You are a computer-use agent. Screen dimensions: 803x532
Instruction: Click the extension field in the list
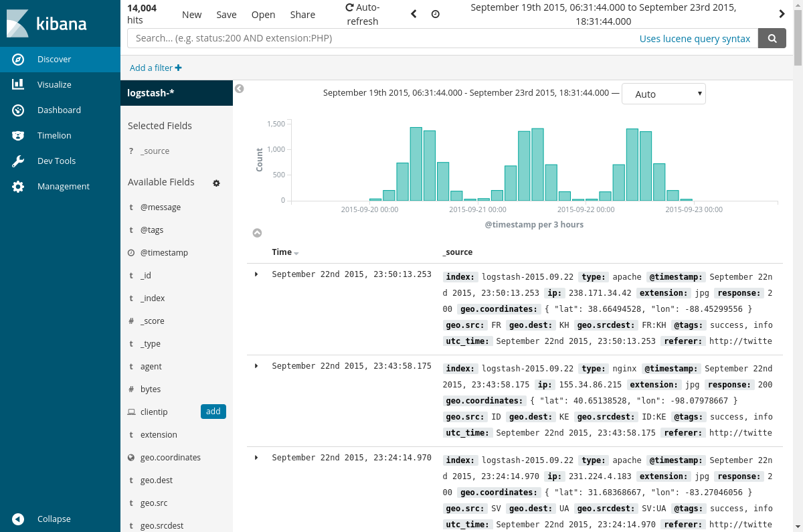[159, 435]
